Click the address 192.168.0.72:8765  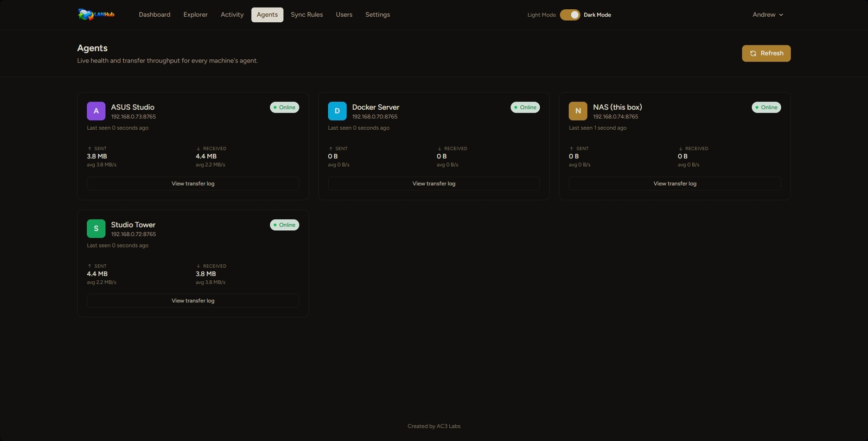[133, 234]
